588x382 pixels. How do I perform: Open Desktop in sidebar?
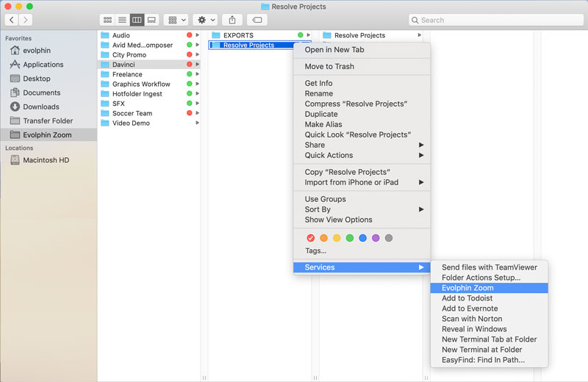pos(49,79)
